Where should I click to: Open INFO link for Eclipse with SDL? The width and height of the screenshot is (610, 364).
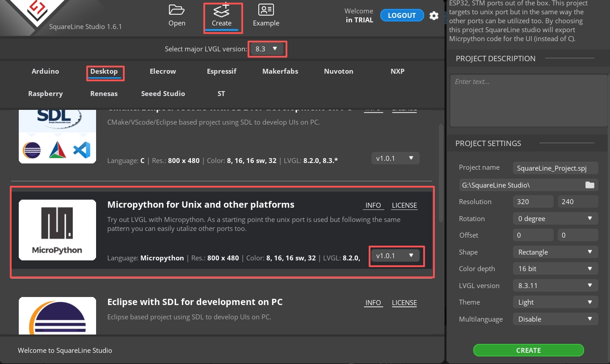[x=373, y=303]
